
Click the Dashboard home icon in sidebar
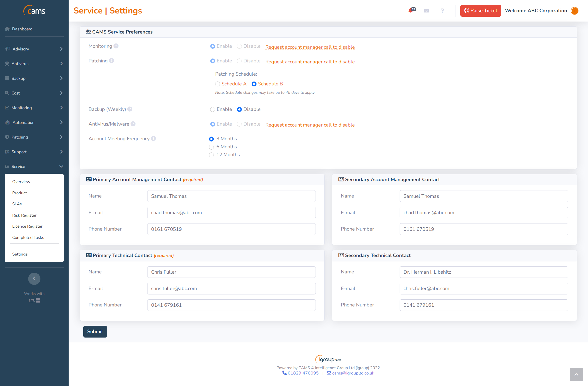click(7, 29)
